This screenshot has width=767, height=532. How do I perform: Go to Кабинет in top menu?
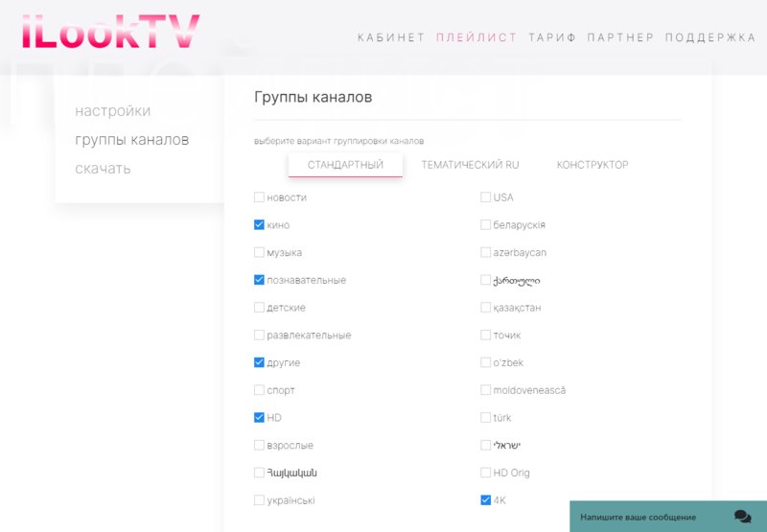click(390, 38)
